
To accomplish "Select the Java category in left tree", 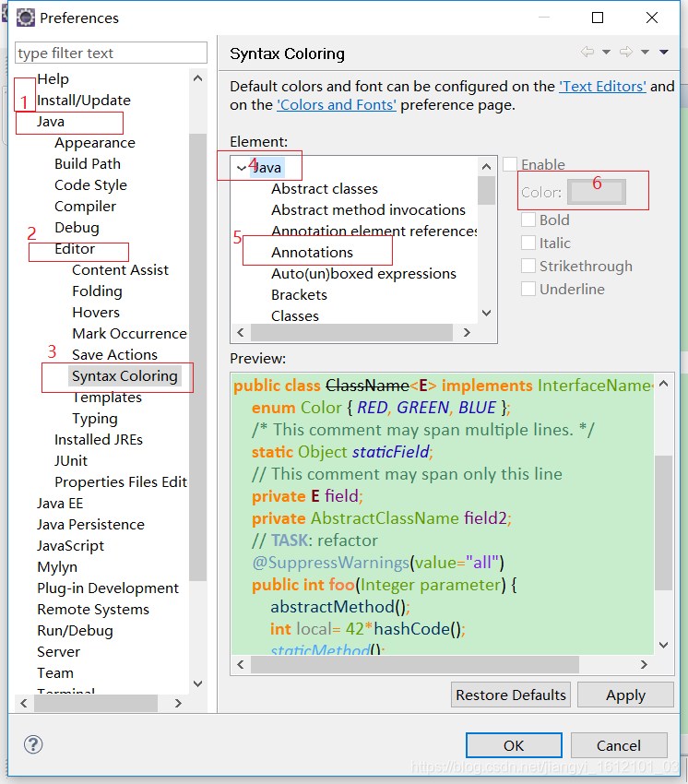I will click(x=51, y=122).
